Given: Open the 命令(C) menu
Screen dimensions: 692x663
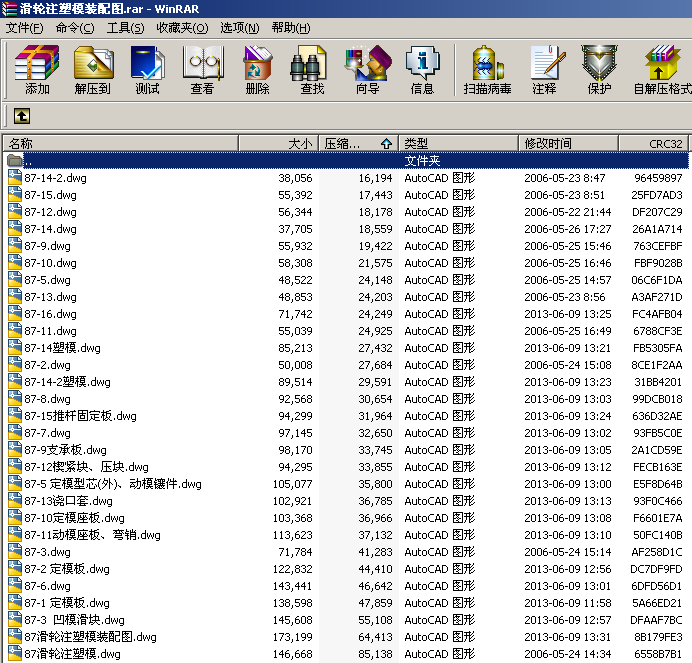Looking at the screenshot, I should pos(75,28).
